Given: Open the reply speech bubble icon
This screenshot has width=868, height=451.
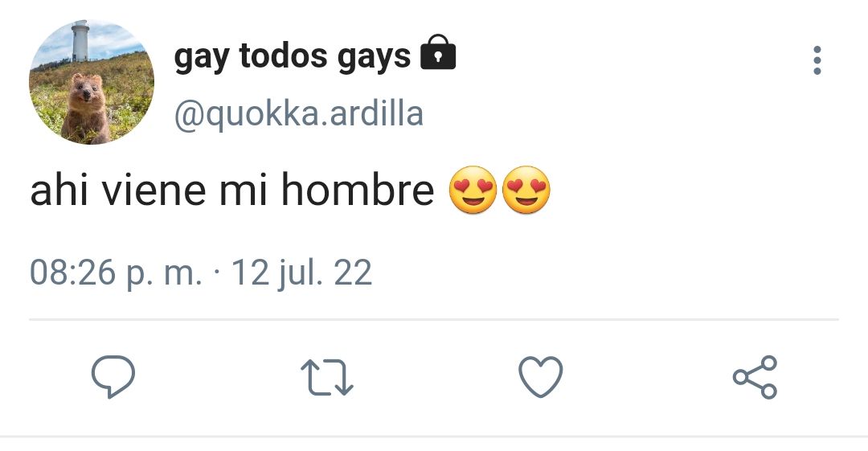Looking at the screenshot, I should pos(113,377).
